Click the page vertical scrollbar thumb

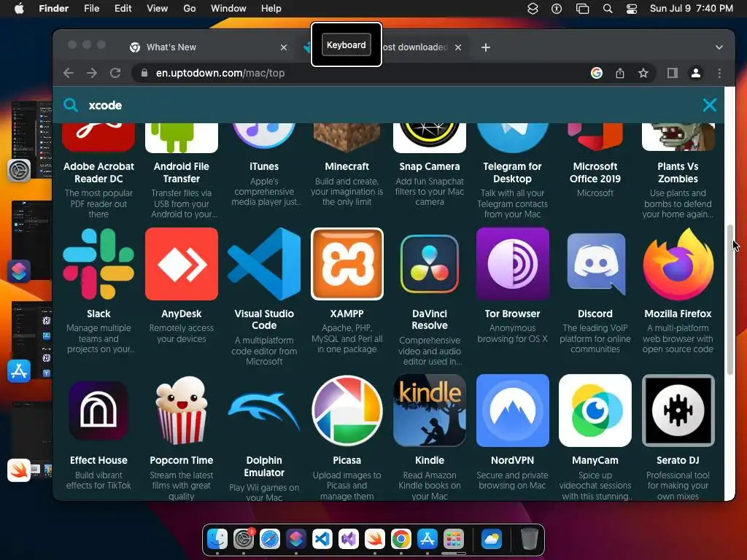coord(729,300)
